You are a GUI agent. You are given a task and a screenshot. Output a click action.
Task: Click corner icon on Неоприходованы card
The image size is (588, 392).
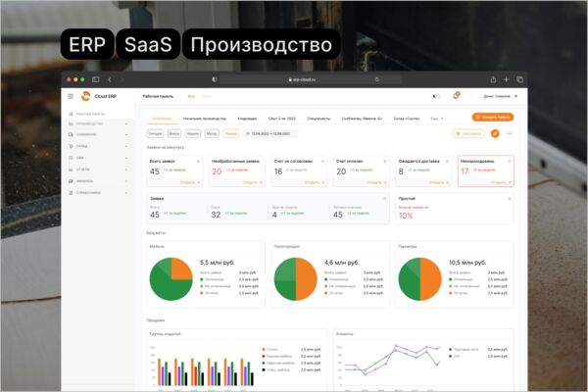pos(510,161)
